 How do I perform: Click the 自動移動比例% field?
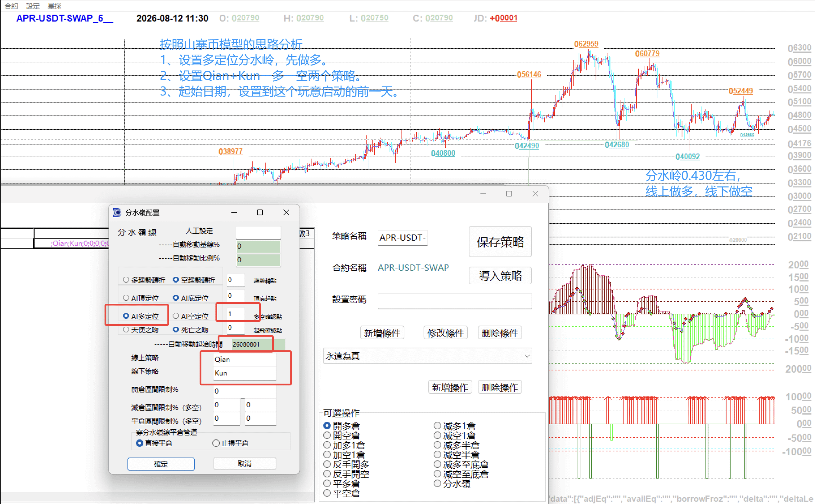[258, 260]
